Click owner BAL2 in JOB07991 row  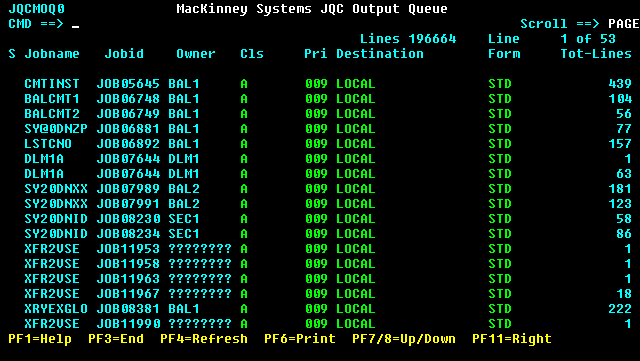184,204
